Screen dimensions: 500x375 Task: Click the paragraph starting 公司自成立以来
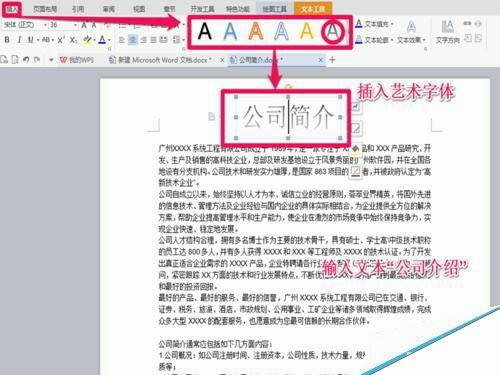[x=295, y=211]
